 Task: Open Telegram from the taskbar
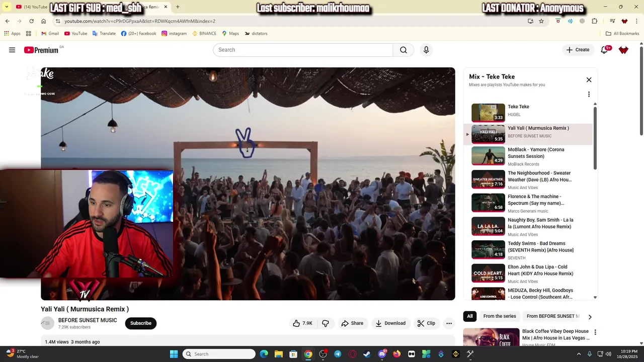(338, 354)
